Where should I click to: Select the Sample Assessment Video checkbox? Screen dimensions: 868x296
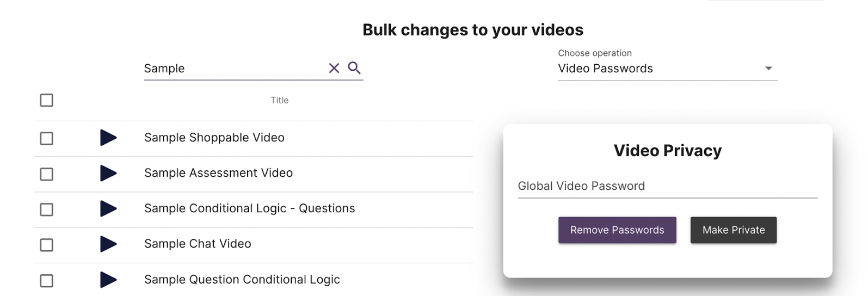click(x=47, y=174)
